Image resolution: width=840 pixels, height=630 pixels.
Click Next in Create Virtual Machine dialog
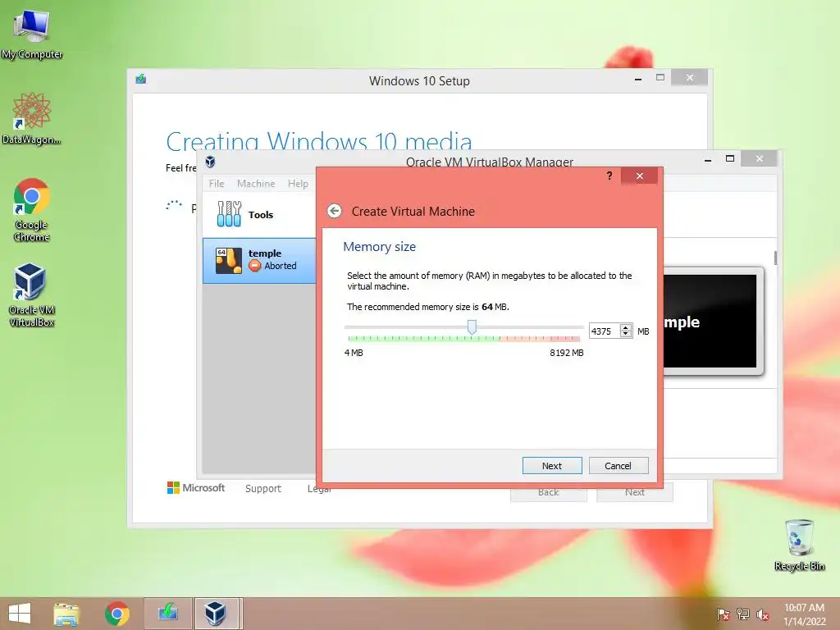552,466
